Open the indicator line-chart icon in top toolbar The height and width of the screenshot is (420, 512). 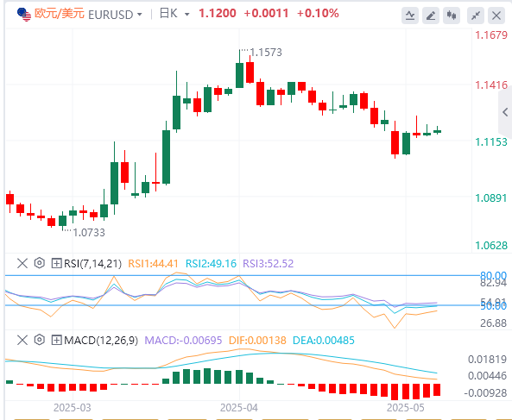(410, 16)
